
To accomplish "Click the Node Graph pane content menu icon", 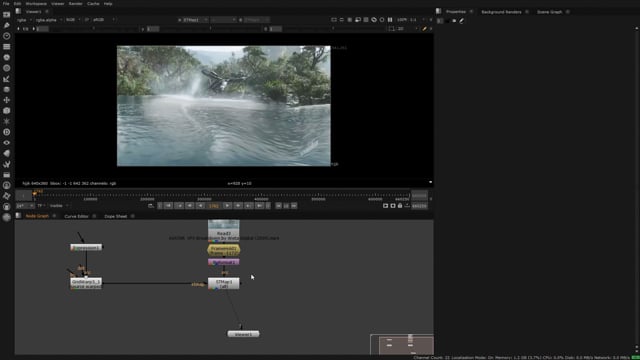I will click(18, 216).
